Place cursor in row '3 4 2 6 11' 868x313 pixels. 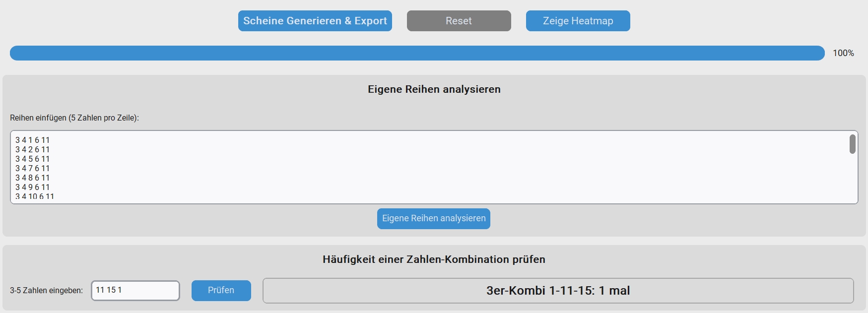tap(33, 150)
